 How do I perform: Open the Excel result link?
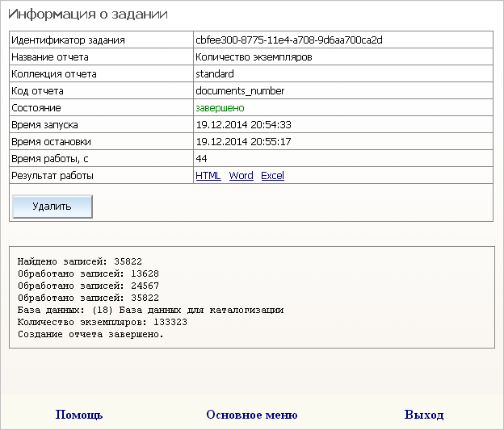point(272,176)
